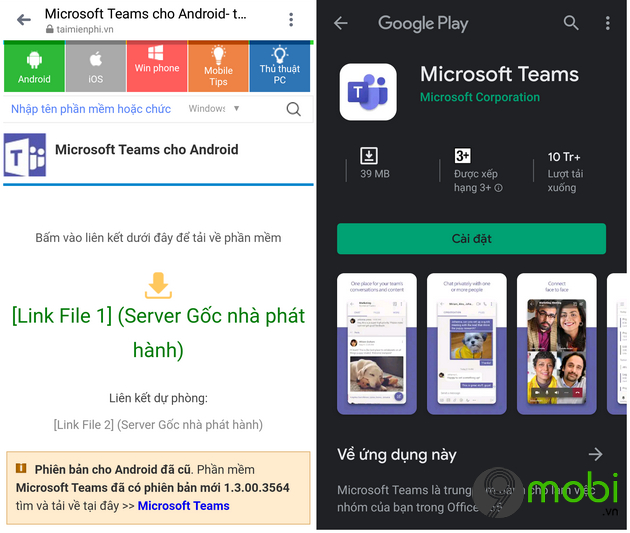Open the Connect face to face screenshot

(x=557, y=344)
